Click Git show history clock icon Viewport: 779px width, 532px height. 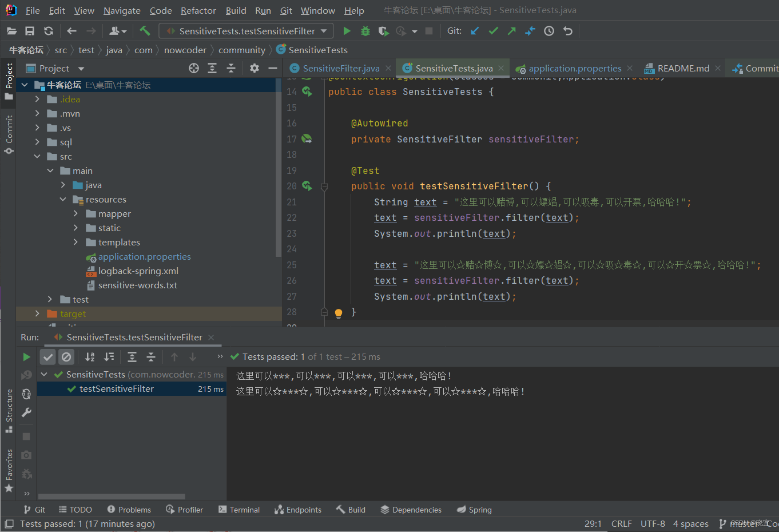(549, 31)
